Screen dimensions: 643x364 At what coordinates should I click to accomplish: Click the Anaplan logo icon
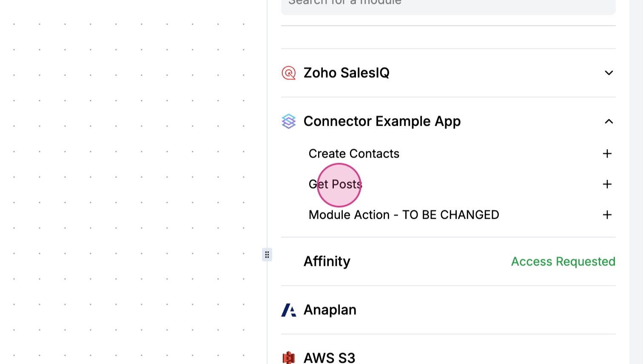(x=289, y=310)
